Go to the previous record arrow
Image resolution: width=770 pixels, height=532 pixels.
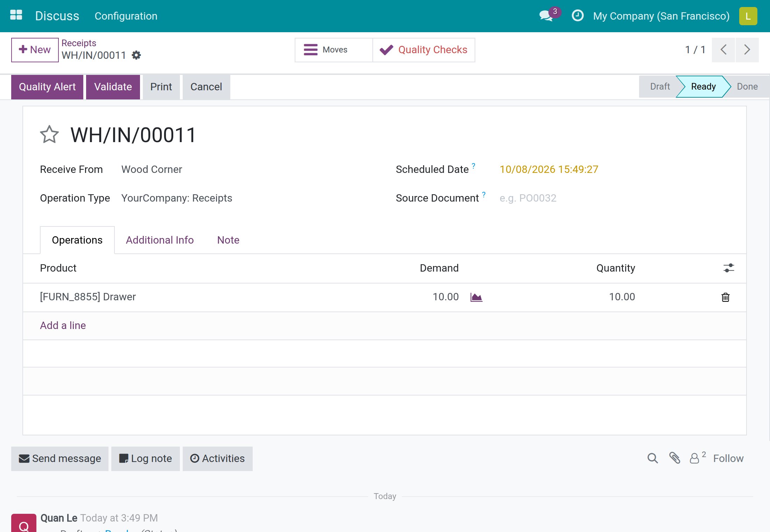pyautogui.click(x=723, y=50)
